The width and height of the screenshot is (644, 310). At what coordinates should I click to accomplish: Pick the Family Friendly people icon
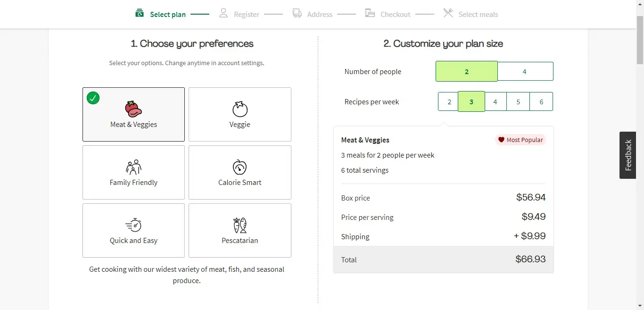click(x=133, y=167)
